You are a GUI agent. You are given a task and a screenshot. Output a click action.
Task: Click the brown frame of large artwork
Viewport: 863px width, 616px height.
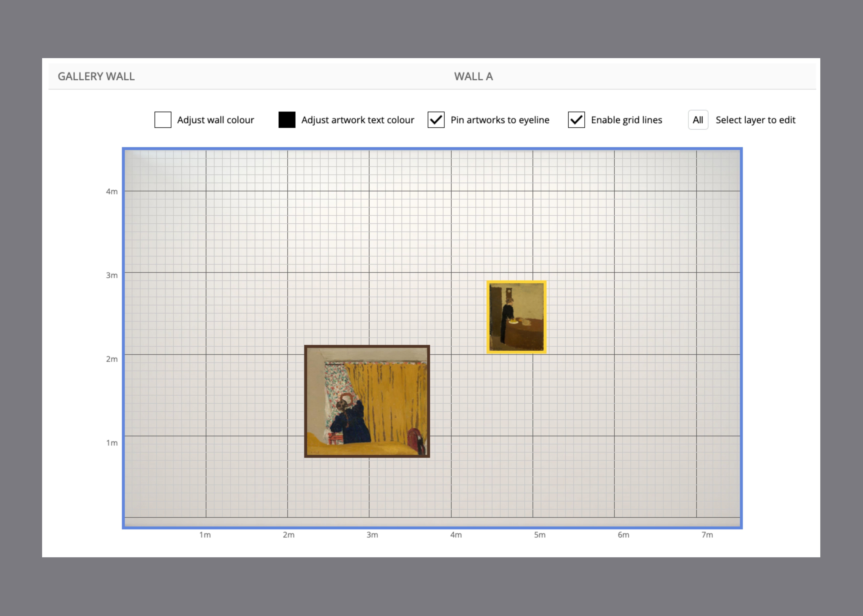(x=367, y=456)
